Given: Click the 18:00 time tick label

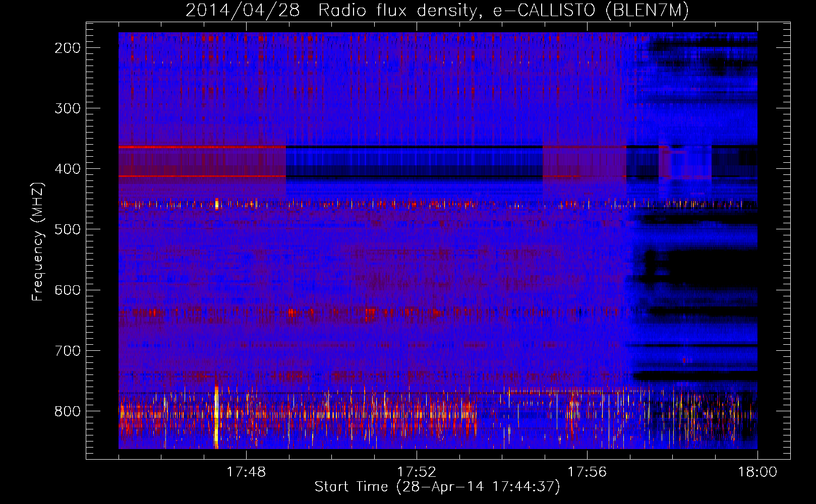Looking at the screenshot, I should [x=757, y=472].
